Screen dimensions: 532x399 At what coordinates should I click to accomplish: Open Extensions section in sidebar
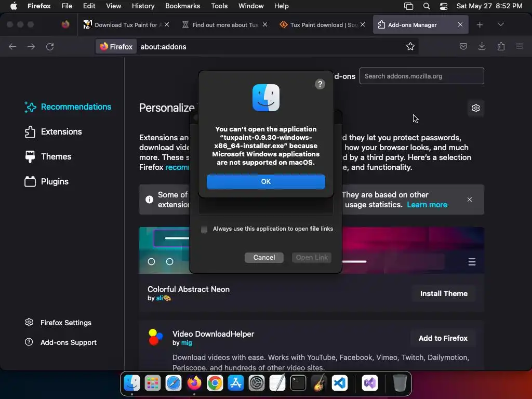click(54, 131)
